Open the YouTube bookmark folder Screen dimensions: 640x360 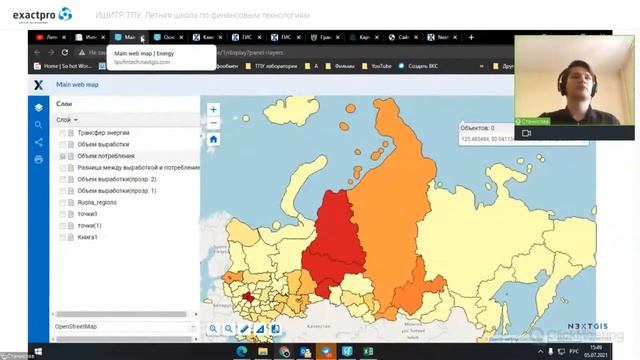tap(376, 66)
